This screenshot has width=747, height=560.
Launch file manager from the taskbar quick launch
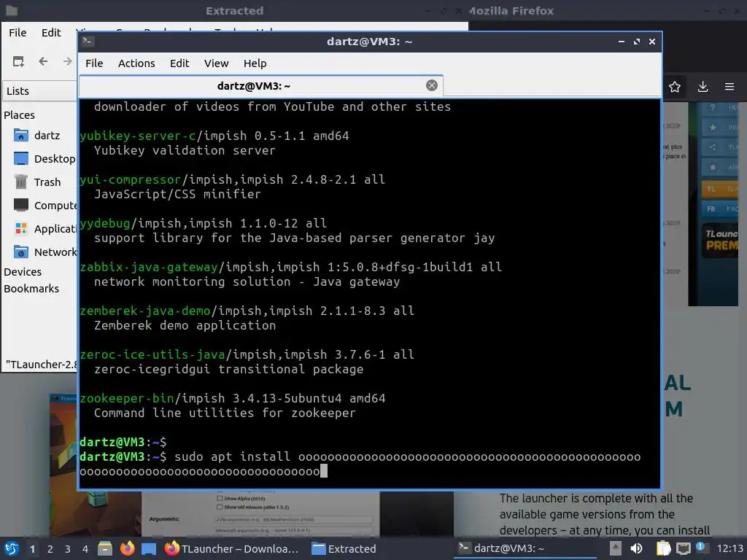(x=105, y=548)
